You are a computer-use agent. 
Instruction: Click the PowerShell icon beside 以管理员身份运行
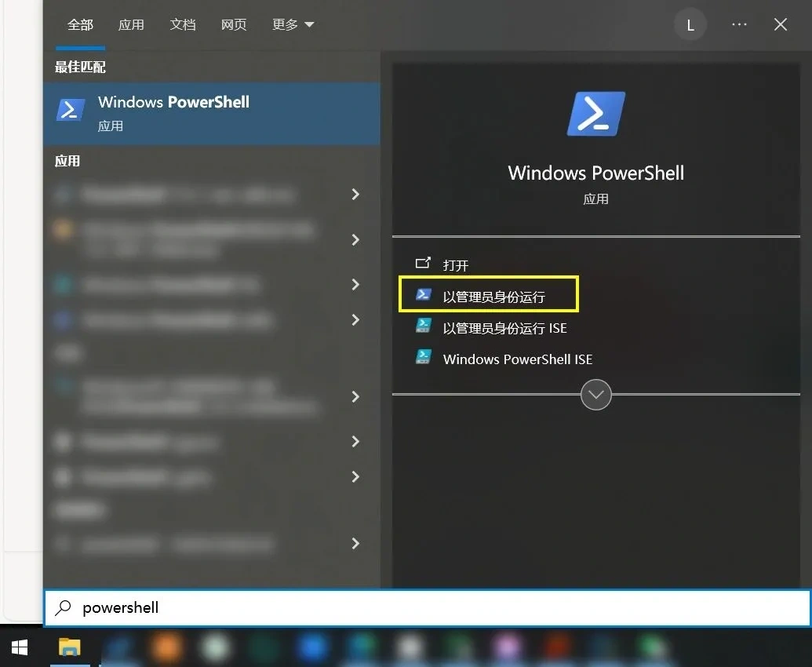424,294
